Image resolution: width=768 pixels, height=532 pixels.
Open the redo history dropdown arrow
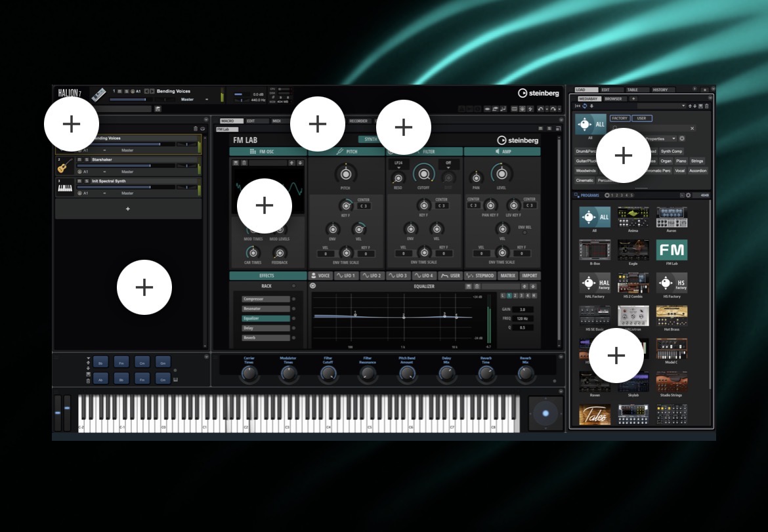[x=559, y=109]
